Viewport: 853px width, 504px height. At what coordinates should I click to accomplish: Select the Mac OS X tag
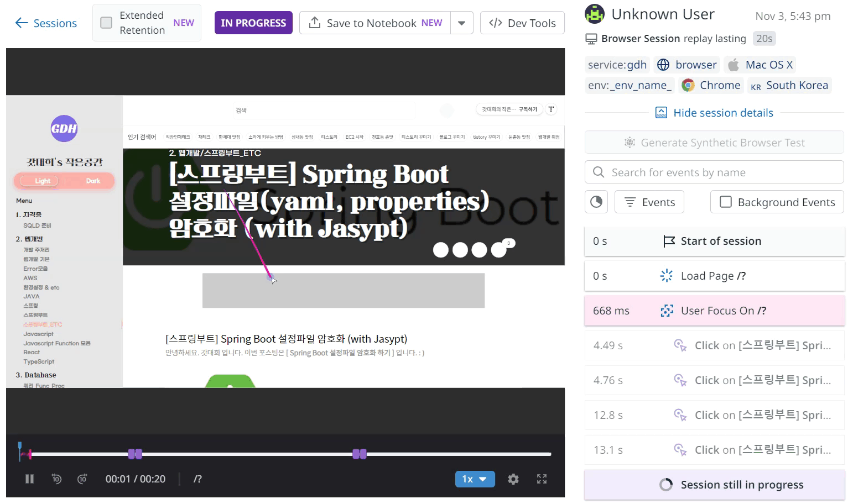tap(761, 65)
